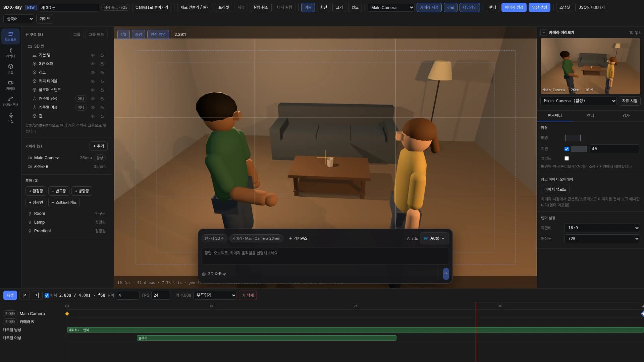
Task: Open the AI 강도 Auto dropdown
Action: pyautogui.click(x=434, y=238)
